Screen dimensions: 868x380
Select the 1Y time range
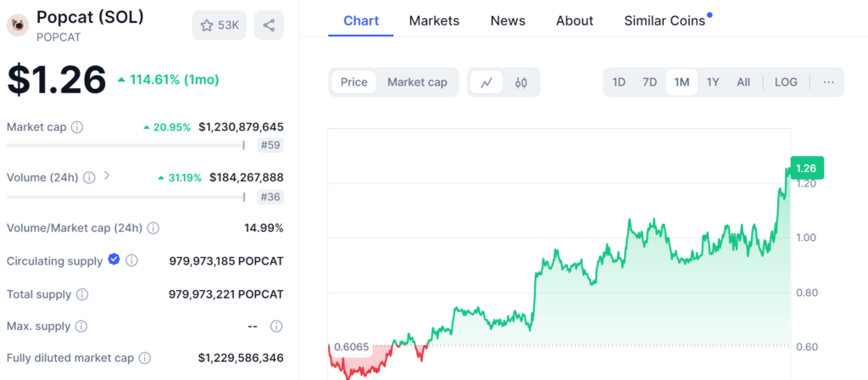pos(713,82)
